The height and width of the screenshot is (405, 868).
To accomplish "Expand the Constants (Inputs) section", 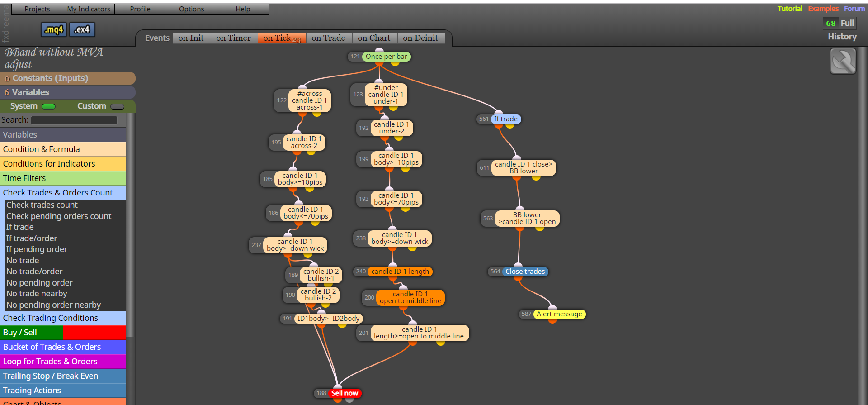I will pyautogui.click(x=68, y=78).
